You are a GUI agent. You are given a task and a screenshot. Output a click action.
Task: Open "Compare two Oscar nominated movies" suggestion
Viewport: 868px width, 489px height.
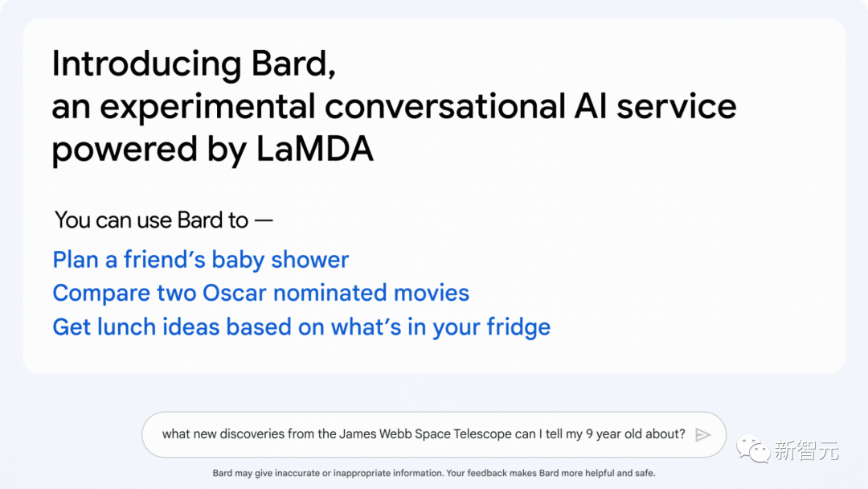(261, 293)
